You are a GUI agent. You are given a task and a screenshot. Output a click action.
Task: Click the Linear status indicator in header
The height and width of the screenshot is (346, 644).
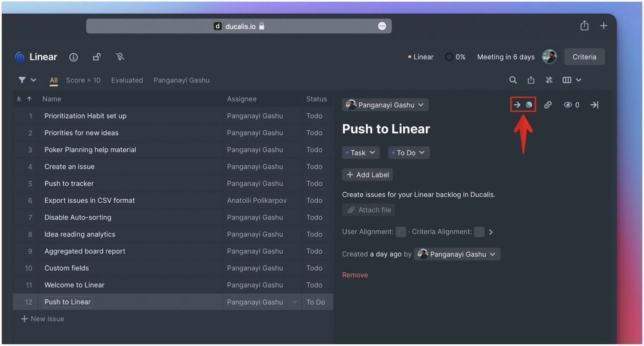(421, 57)
